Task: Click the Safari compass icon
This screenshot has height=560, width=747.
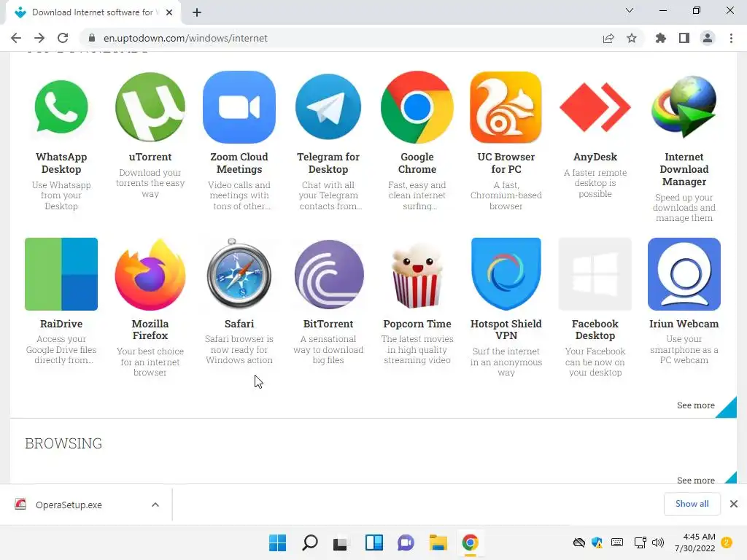Action: [x=239, y=273]
